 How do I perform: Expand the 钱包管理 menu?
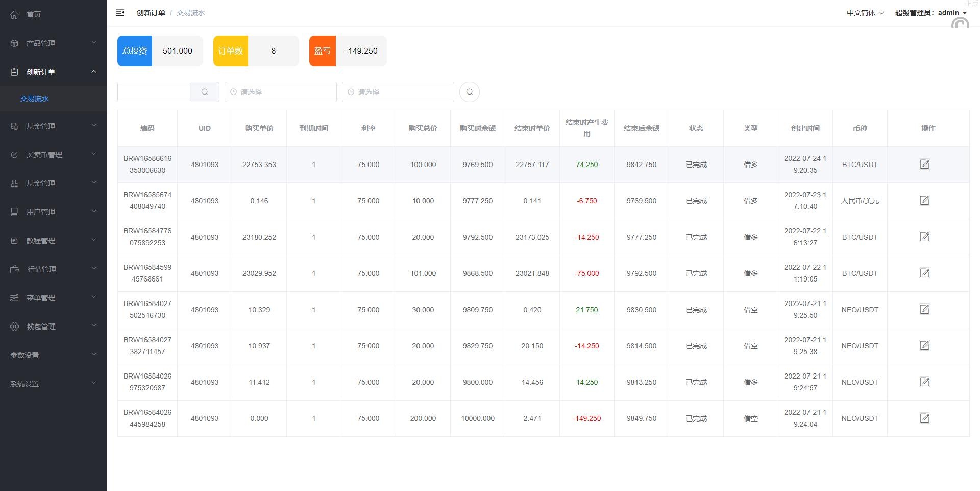tap(53, 326)
